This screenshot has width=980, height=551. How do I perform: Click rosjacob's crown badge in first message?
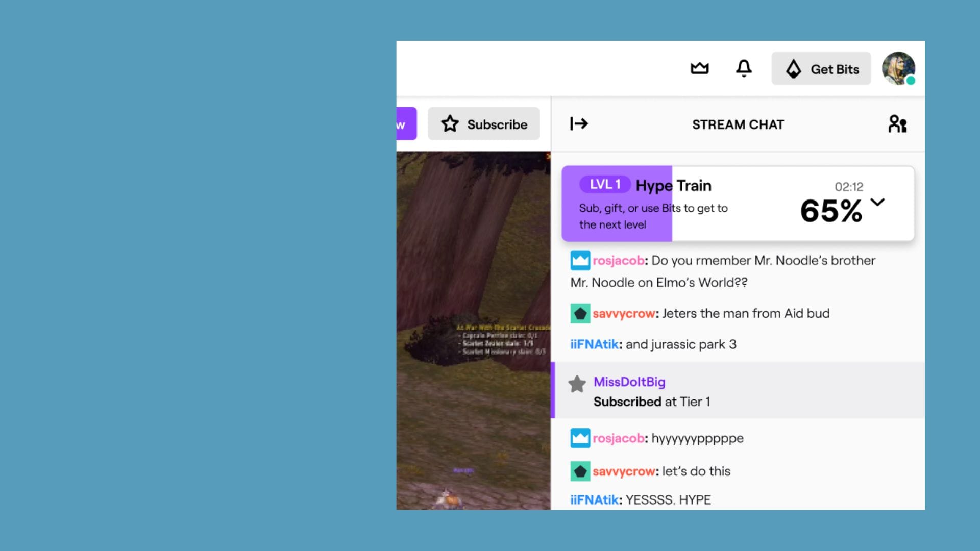coord(580,261)
